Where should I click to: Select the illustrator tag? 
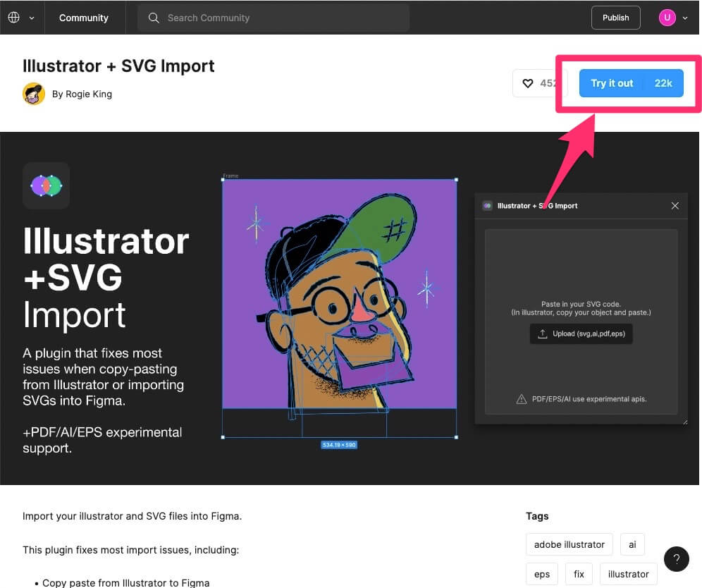(629, 574)
